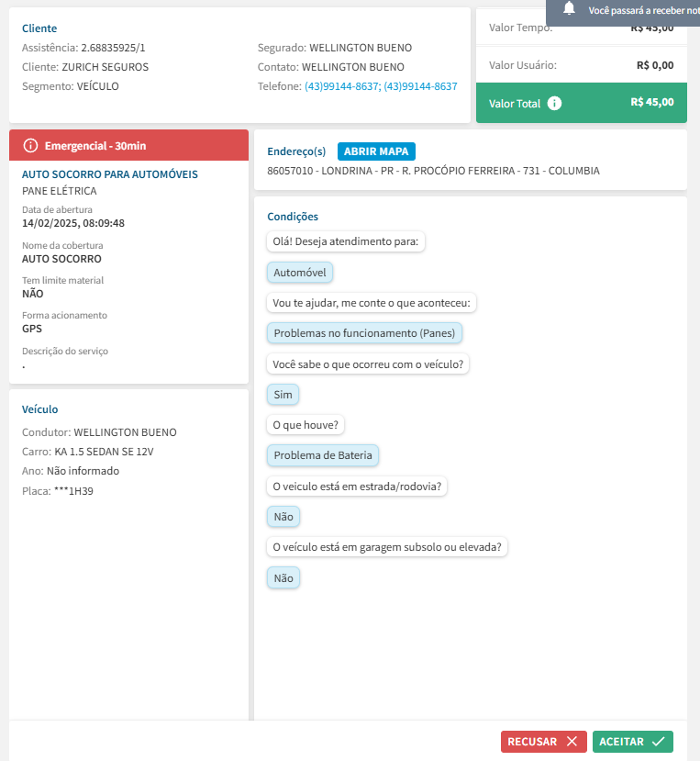Click the opening date 14/02/2025, 08:09:48

coord(73,223)
